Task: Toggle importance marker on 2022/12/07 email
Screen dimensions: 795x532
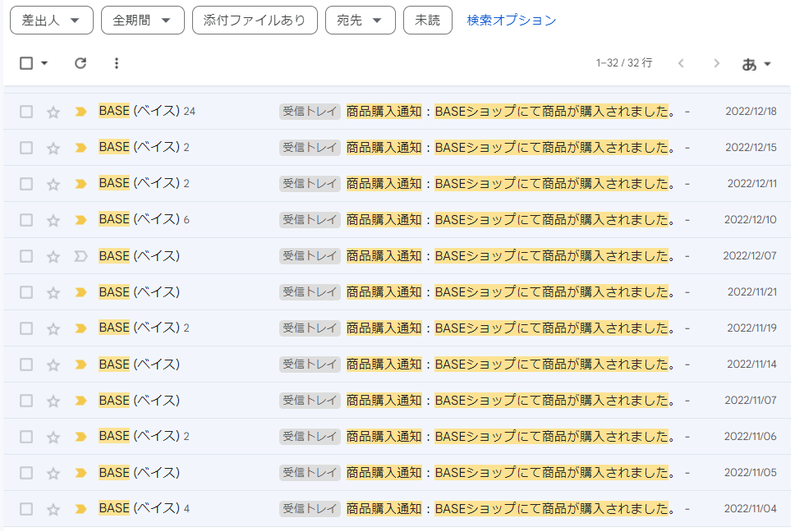Action: click(80, 256)
